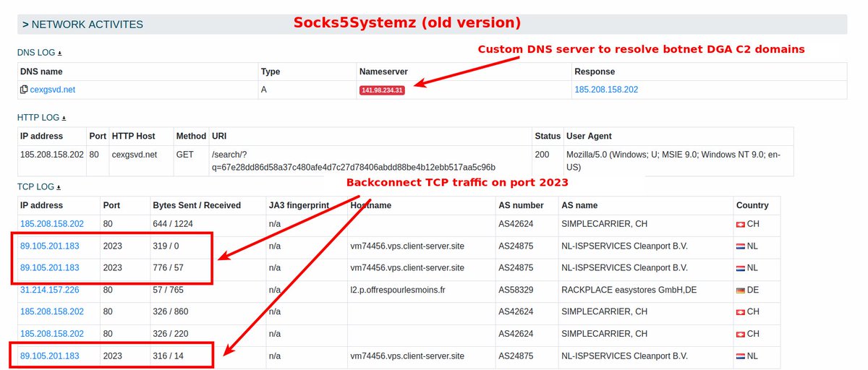Open IP 89.105.201.183 in the 319 / 0 row

[x=50, y=246]
